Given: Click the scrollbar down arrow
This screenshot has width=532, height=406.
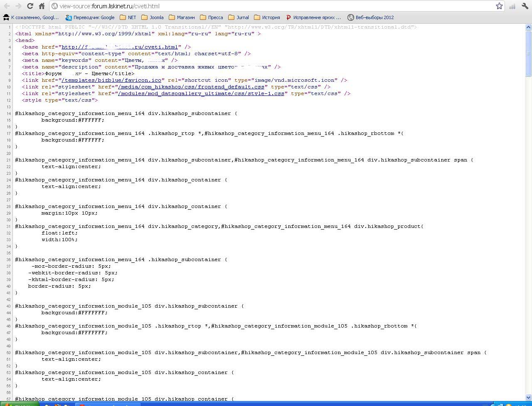Looking at the screenshot, I should coord(528,397).
